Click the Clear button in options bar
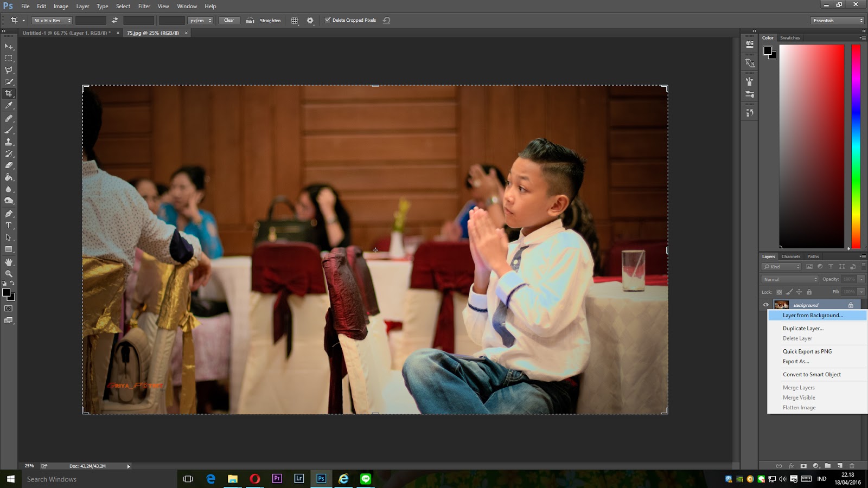868x488 pixels. click(x=229, y=21)
